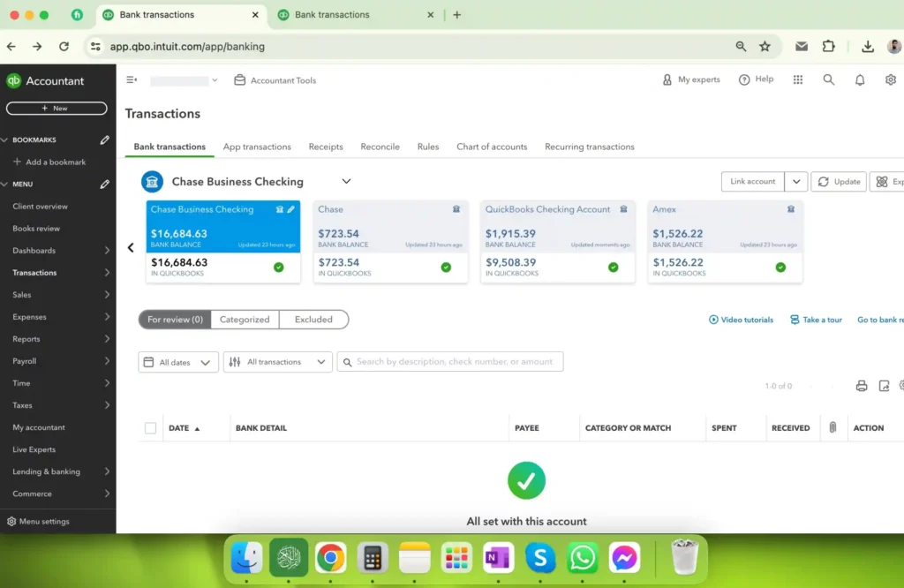Open All dates filter dropdown
The height and width of the screenshot is (588, 904).
[178, 362]
